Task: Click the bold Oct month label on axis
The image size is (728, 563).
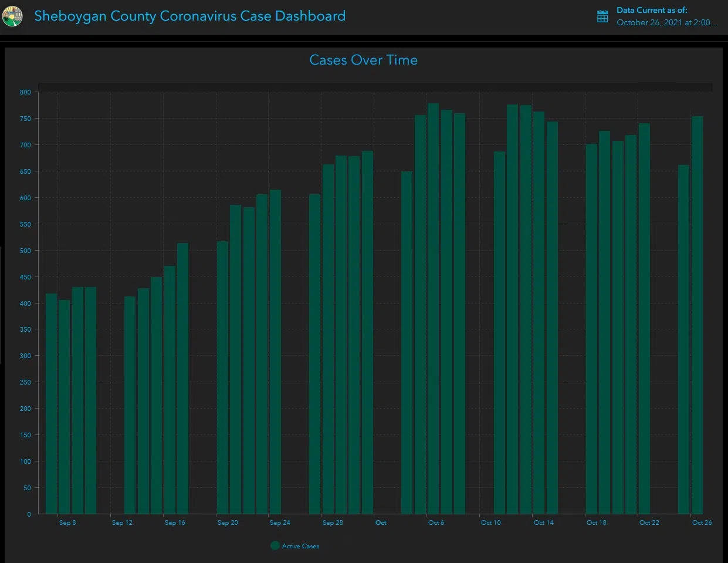Action: point(381,523)
